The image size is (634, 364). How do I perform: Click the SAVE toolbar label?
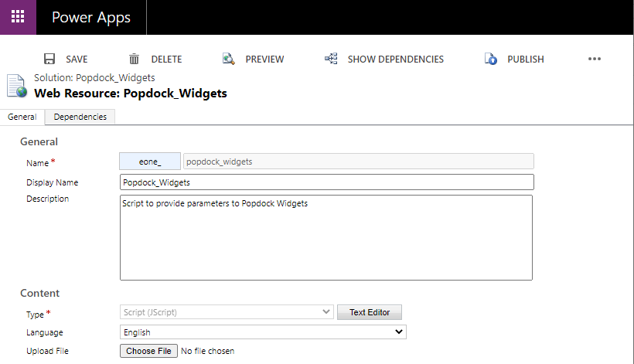[x=77, y=60]
